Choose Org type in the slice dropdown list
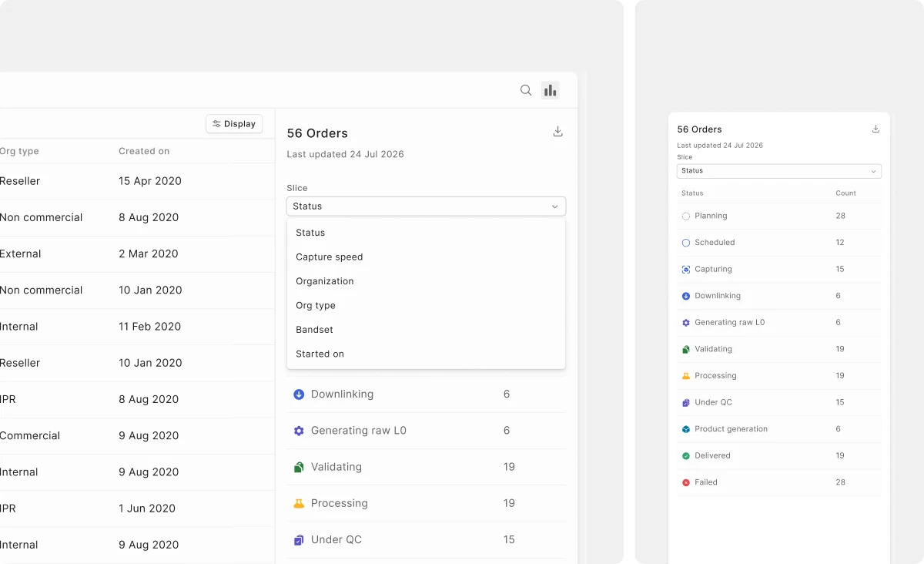924x564 pixels. tap(426, 306)
